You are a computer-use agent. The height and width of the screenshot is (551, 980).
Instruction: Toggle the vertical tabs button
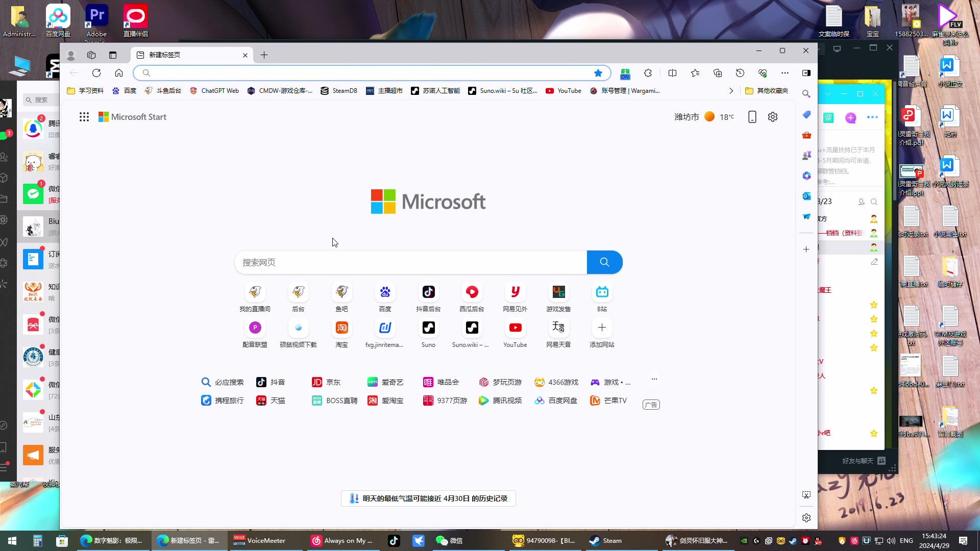click(113, 55)
